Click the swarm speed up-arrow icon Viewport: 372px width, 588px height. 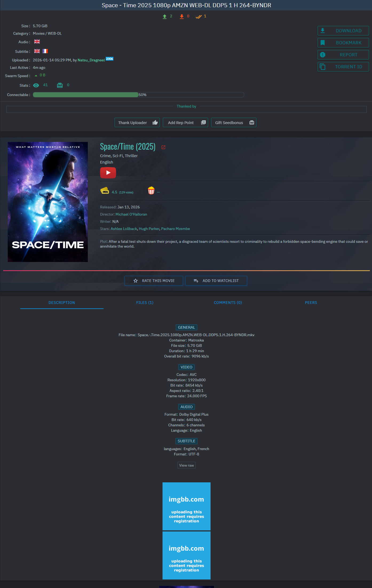(x=36, y=76)
